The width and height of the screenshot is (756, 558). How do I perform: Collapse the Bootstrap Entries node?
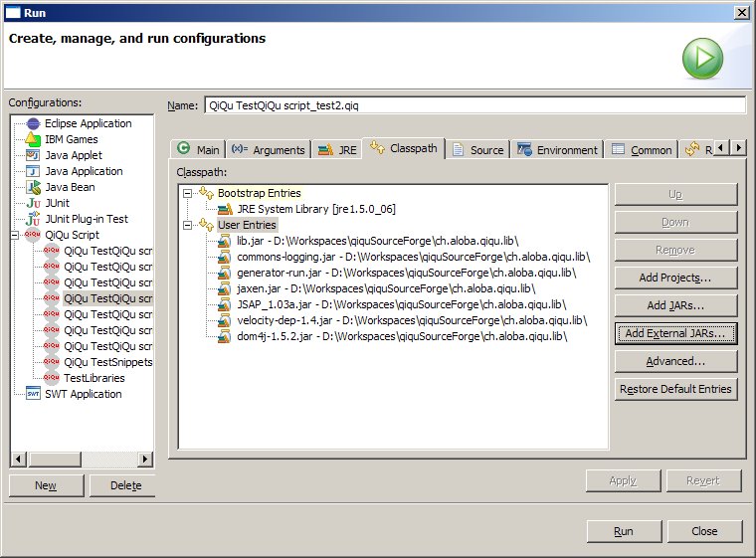pyautogui.click(x=187, y=193)
